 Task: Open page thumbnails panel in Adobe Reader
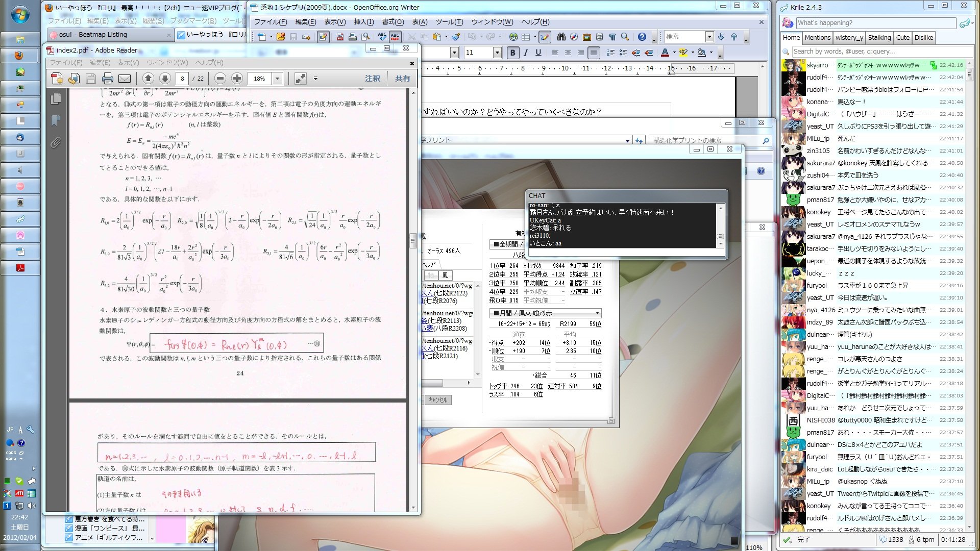[56, 98]
